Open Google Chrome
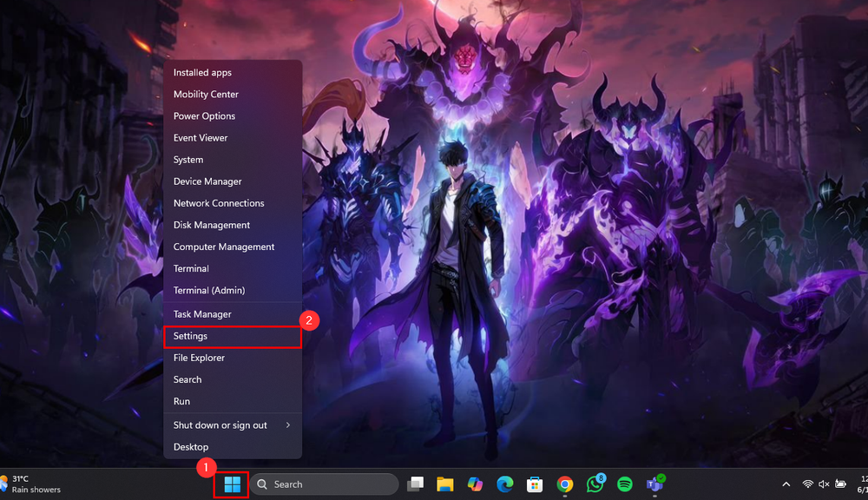The width and height of the screenshot is (868, 500). [566, 484]
